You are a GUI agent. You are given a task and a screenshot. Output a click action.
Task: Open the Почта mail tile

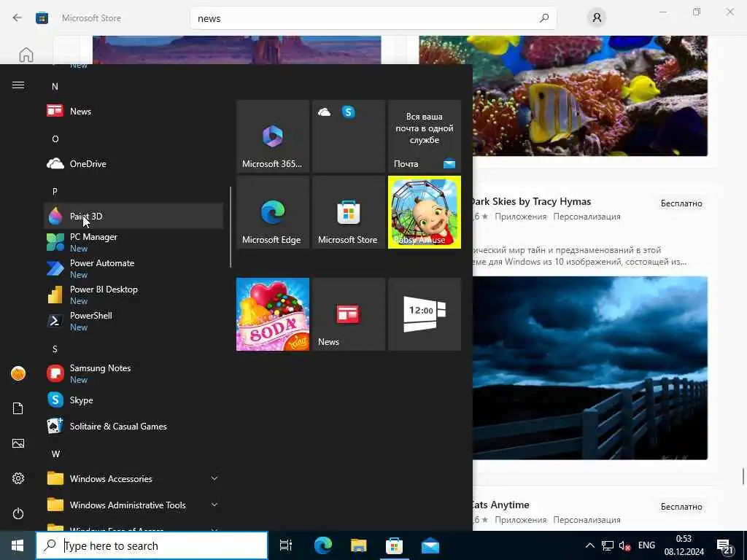[425, 136]
